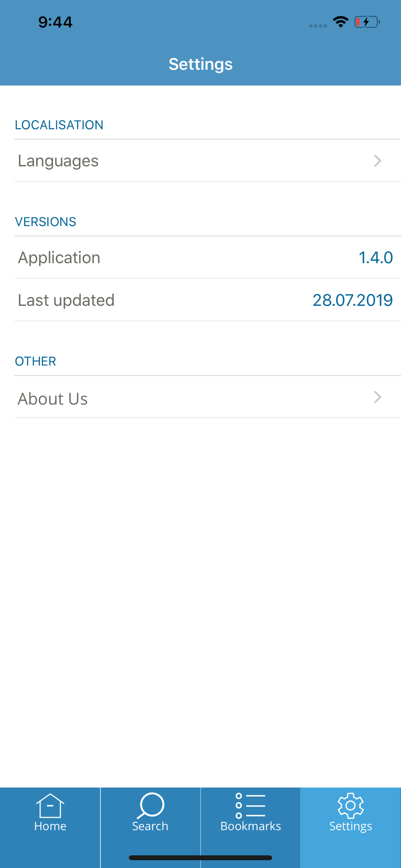Open the Languages row
The image size is (401, 868).
207,161
